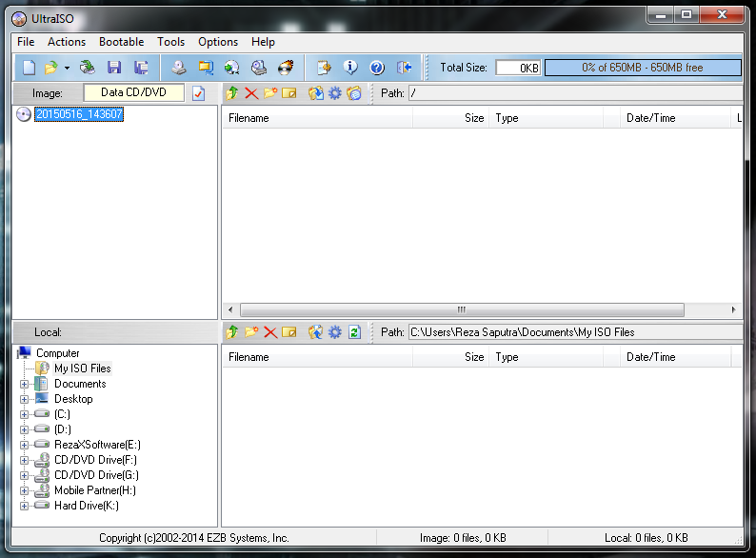
Task: Expand the Desktop tree node
Action: coord(24,399)
